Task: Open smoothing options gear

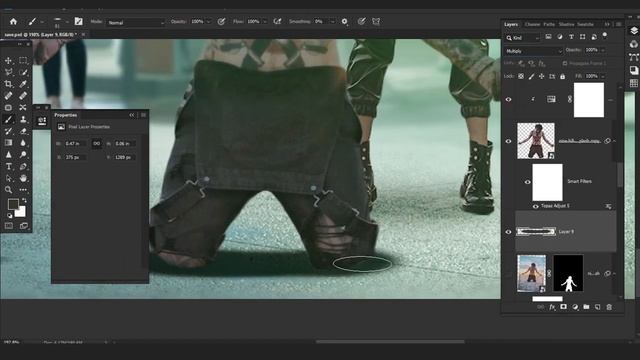Action: coord(344,22)
